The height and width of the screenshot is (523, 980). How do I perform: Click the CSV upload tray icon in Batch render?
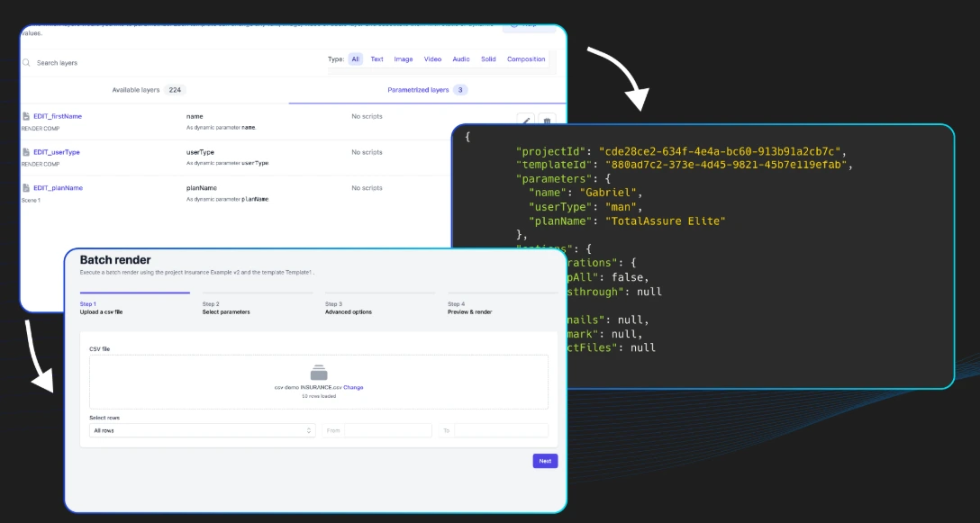[x=319, y=370]
